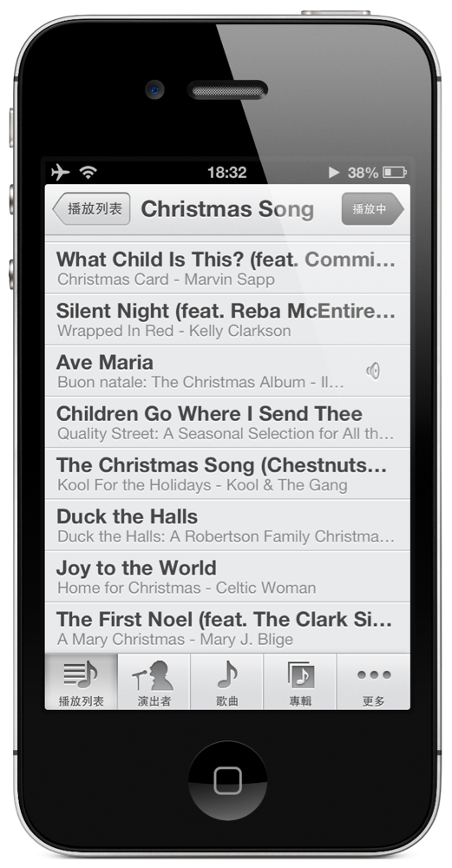
Task: Click the iPhone home button
Action: pyautogui.click(x=227, y=780)
